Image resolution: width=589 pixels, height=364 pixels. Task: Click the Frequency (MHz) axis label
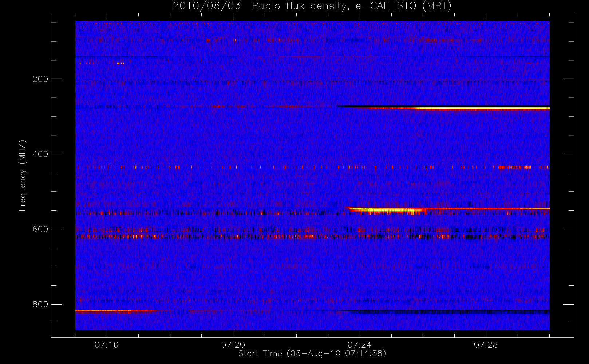[23, 176]
